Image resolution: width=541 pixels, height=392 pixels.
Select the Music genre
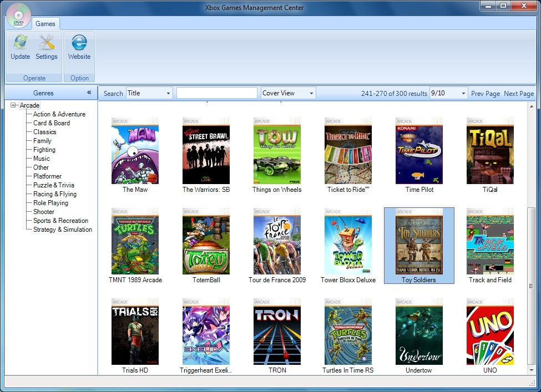pos(42,159)
